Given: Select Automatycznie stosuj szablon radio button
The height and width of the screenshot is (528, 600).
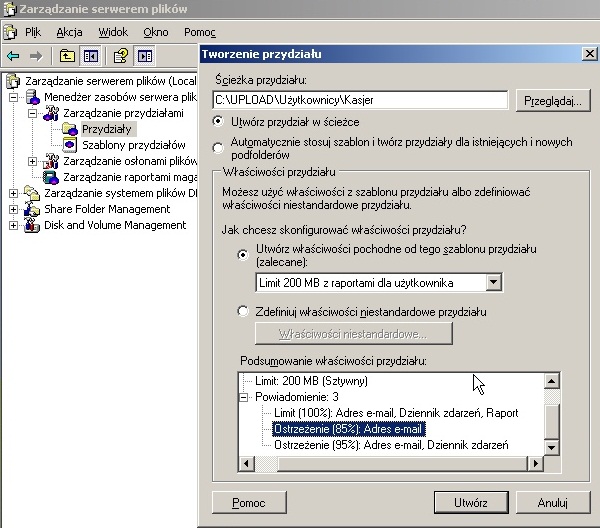Looking at the screenshot, I should point(218,148).
